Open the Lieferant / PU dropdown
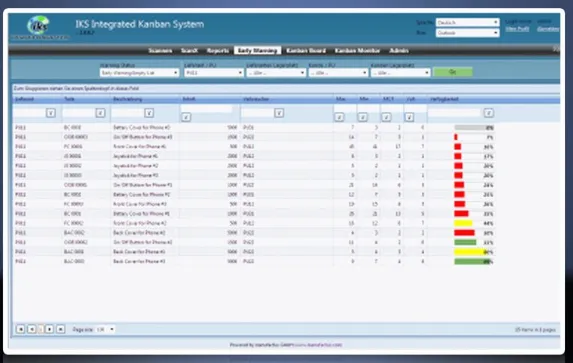The width and height of the screenshot is (573, 363). 214,73
